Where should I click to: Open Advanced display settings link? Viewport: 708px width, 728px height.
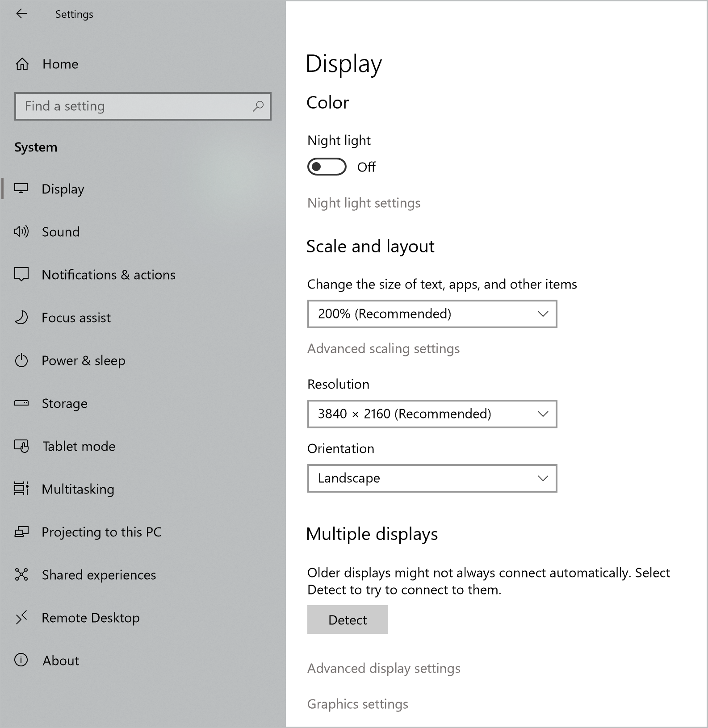(384, 669)
